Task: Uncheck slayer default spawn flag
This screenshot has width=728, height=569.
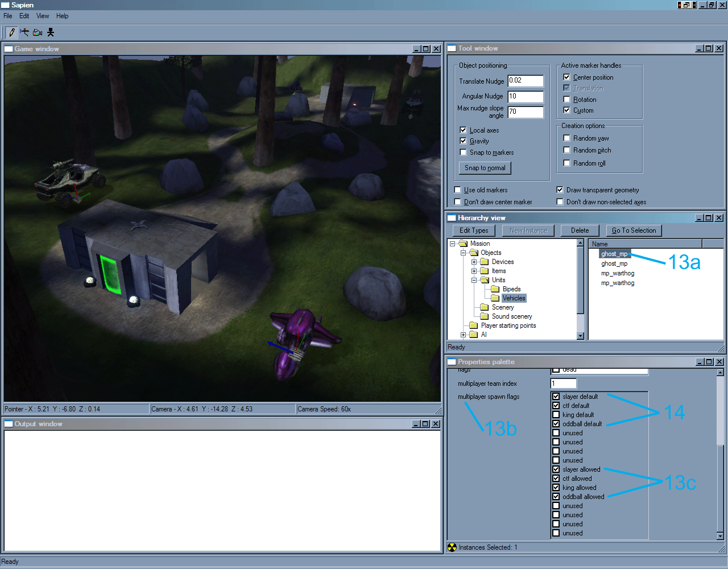Action: tap(556, 397)
